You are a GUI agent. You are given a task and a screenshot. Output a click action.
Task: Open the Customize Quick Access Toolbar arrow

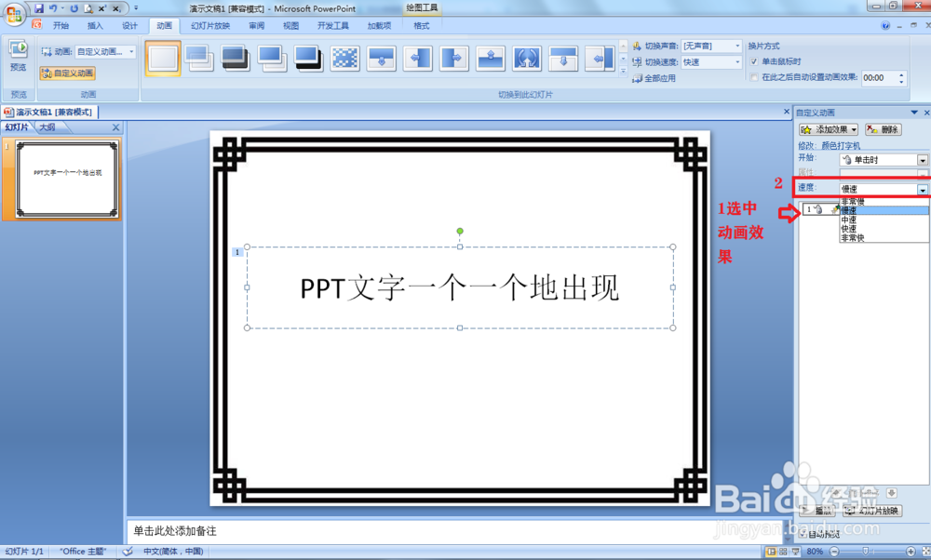pyautogui.click(x=136, y=8)
